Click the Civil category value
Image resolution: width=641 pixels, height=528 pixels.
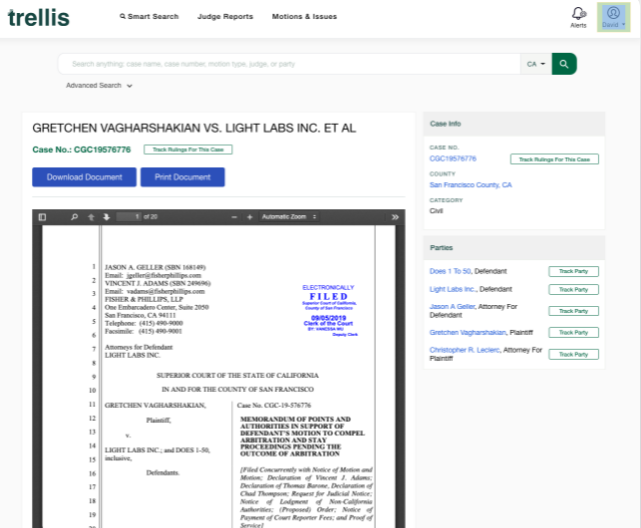click(436, 211)
